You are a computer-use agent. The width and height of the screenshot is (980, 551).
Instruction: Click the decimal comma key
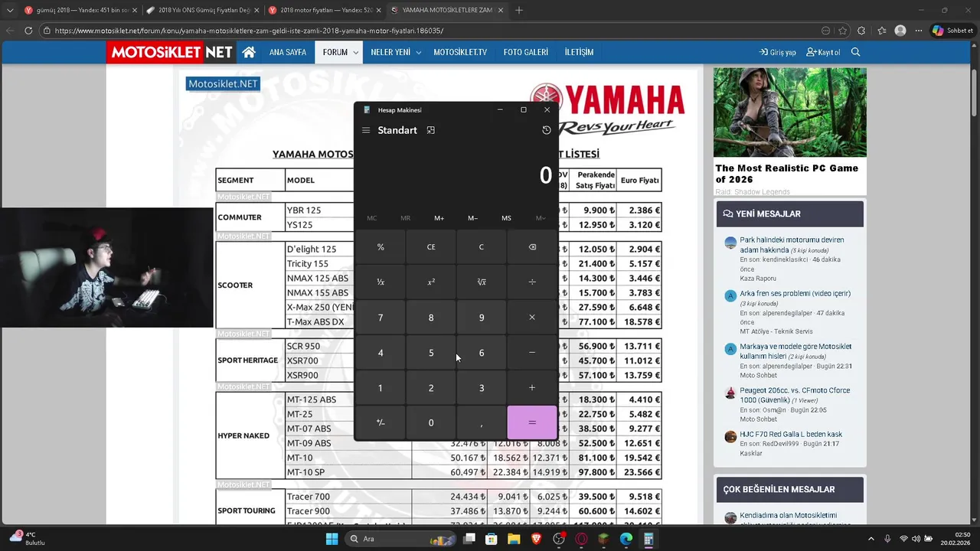point(482,422)
